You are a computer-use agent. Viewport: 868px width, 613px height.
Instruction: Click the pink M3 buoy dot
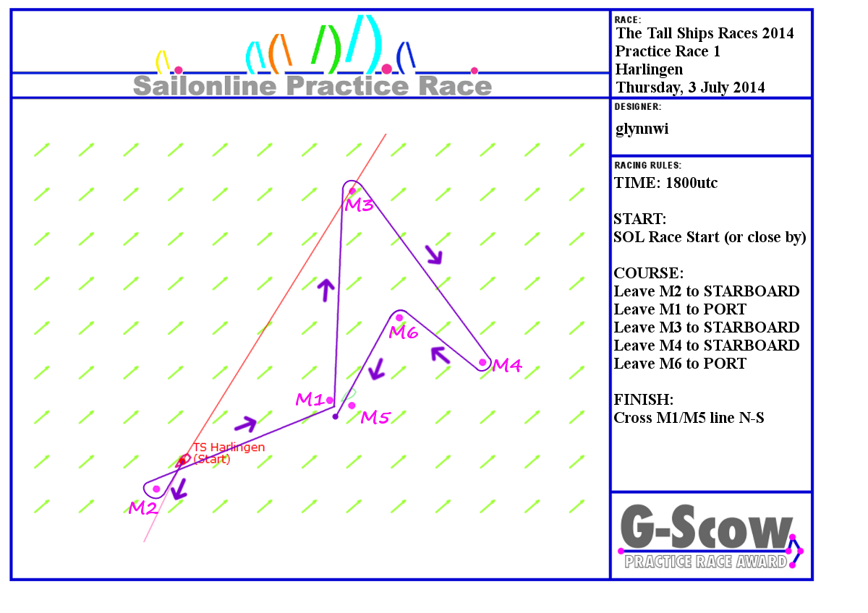point(352,191)
